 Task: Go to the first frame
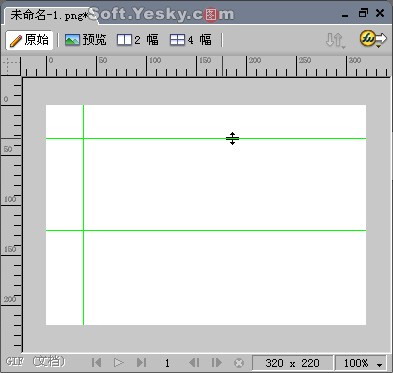click(x=96, y=363)
